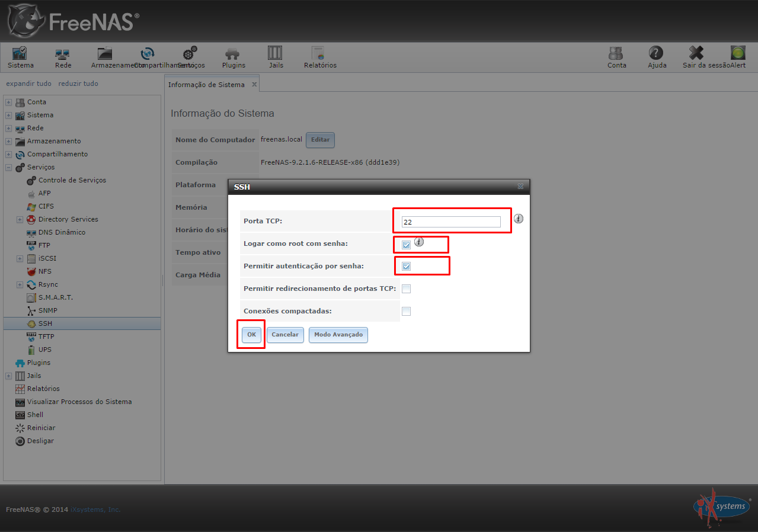Image resolution: width=758 pixels, height=532 pixels.
Task: Click Modo Avançado button
Action: pyautogui.click(x=338, y=335)
